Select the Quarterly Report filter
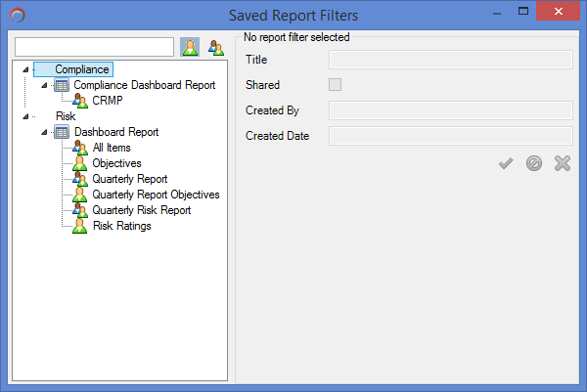The height and width of the screenshot is (392, 587). click(130, 179)
